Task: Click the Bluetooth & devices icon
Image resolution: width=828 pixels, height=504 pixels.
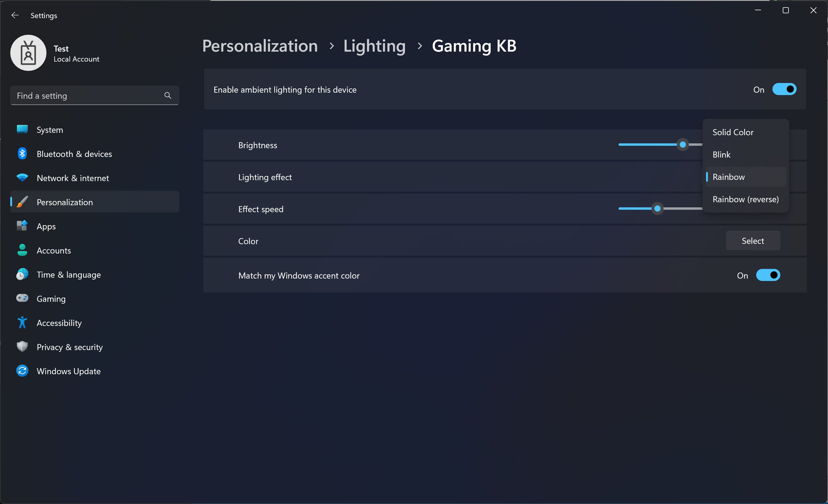Action: pos(22,153)
